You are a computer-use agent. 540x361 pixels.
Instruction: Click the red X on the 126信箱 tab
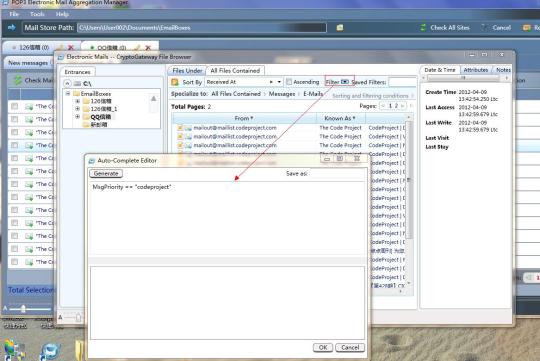[71, 47]
